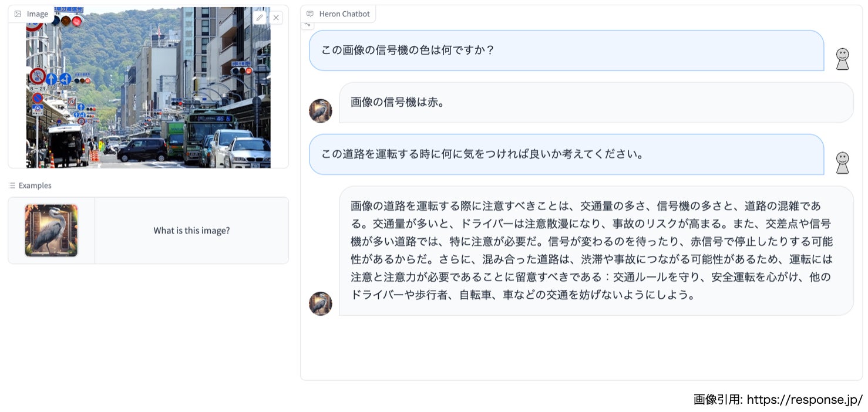Click the Examples list icon
The image size is (868, 412).
pos(12,185)
